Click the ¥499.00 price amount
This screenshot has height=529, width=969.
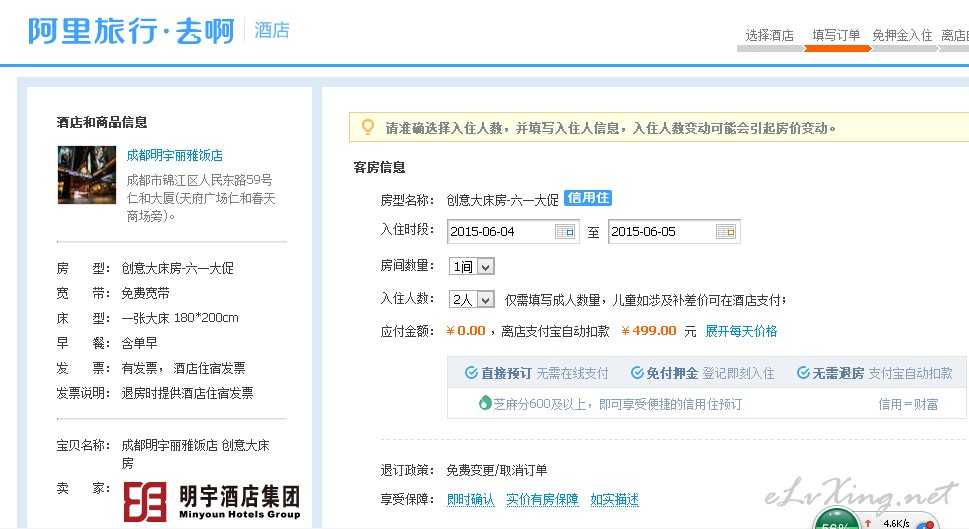click(x=648, y=331)
